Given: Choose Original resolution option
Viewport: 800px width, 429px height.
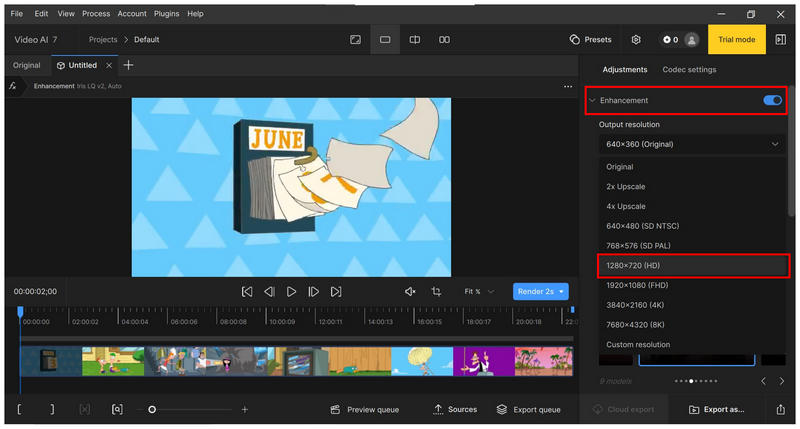Looking at the screenshot, I should point(692,167).
